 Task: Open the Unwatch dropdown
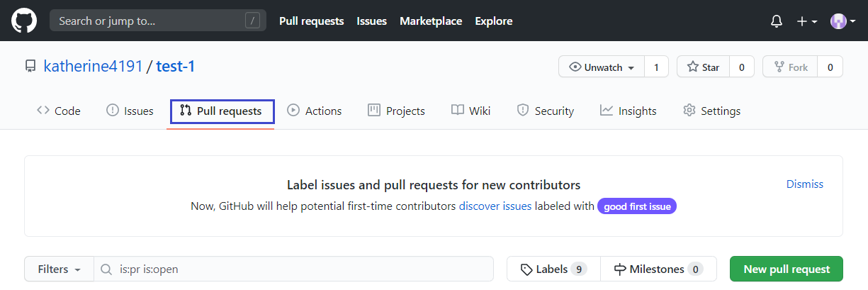tap(602, 67)
